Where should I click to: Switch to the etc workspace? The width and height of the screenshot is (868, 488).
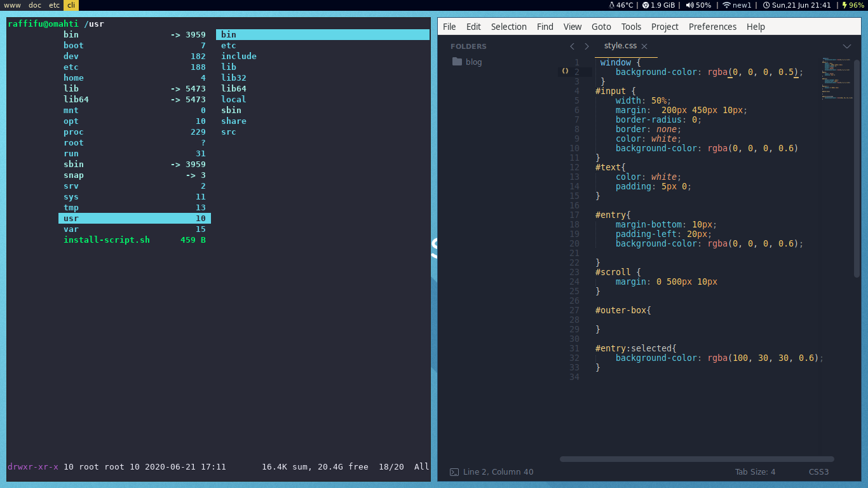[x=55, y=5]
